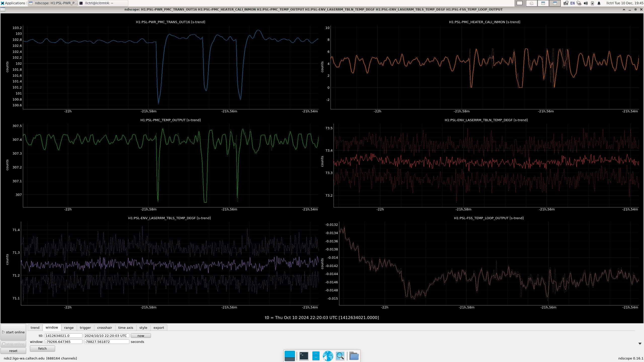
Task: Click the green PMC_TEMP_OUTPUT trace plot
Action: 171,165
